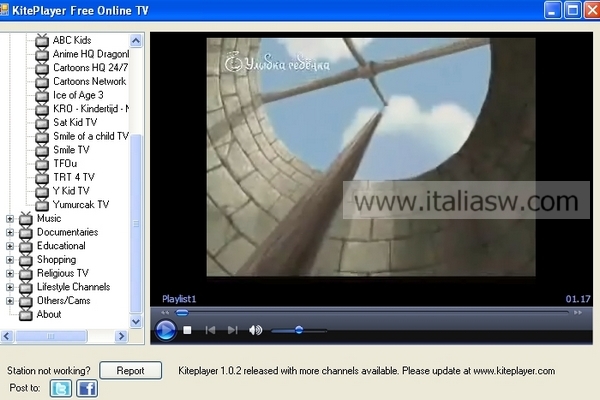600x400 pixels.
Task: Click the vertical scrollbar thumb in channel list
Action: (x=136, y=224)
